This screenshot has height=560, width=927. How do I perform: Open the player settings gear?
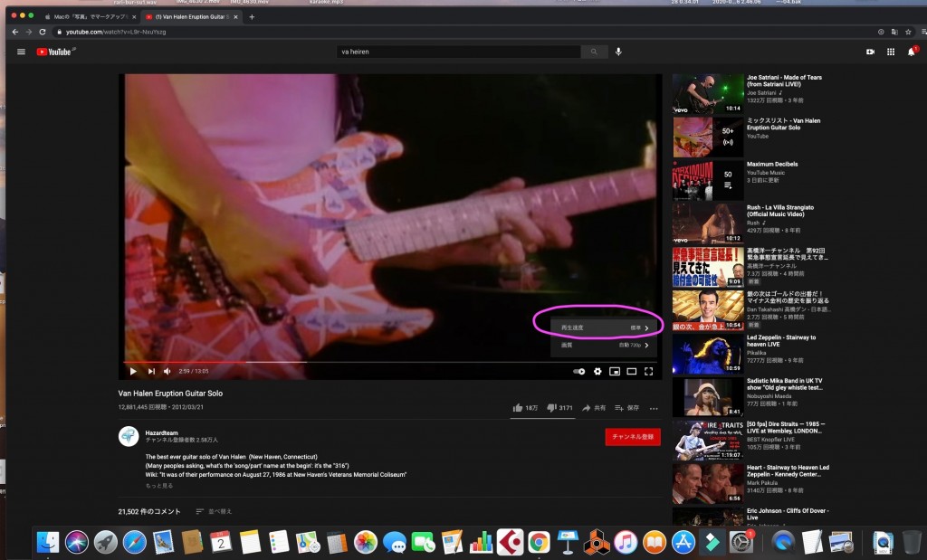pyautogui.click(x=597, y=371)
